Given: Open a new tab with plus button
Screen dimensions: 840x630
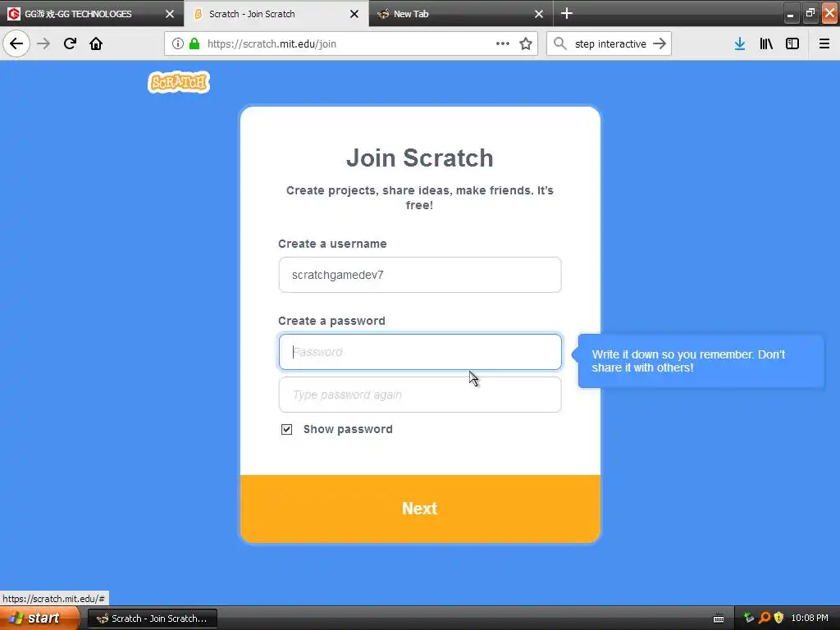Looking at the screenshot, I should tap(567, 13).
